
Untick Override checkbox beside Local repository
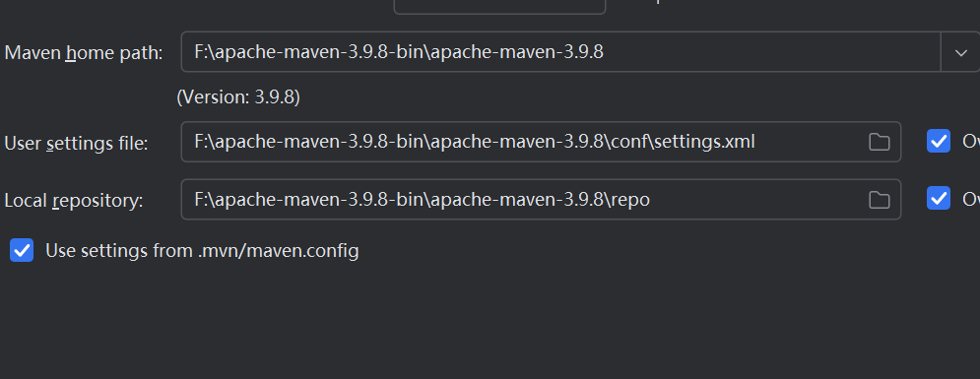(938, 198)
